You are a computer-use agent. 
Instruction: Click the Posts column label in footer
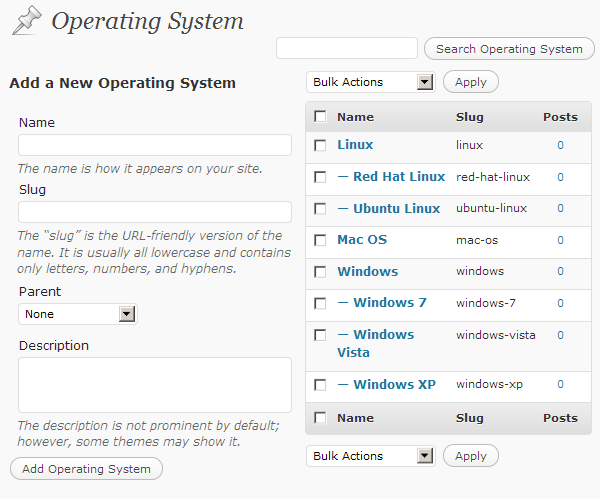click(x=560, y=418)
